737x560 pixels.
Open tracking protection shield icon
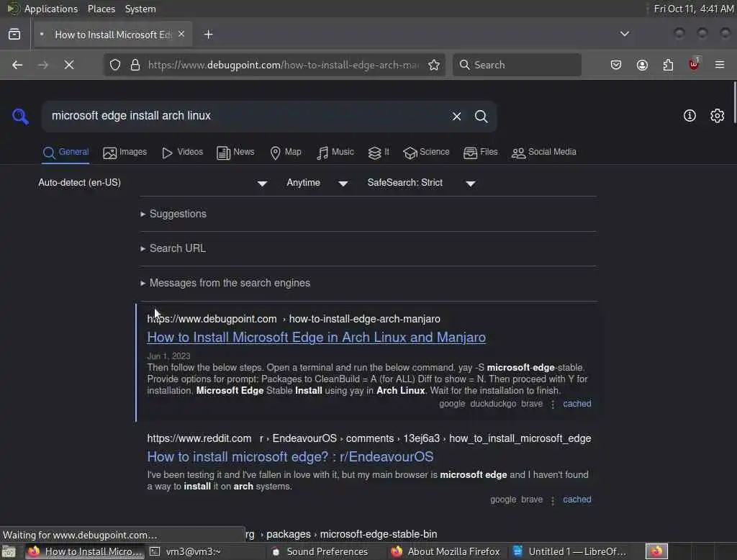[x=115, y=65]
